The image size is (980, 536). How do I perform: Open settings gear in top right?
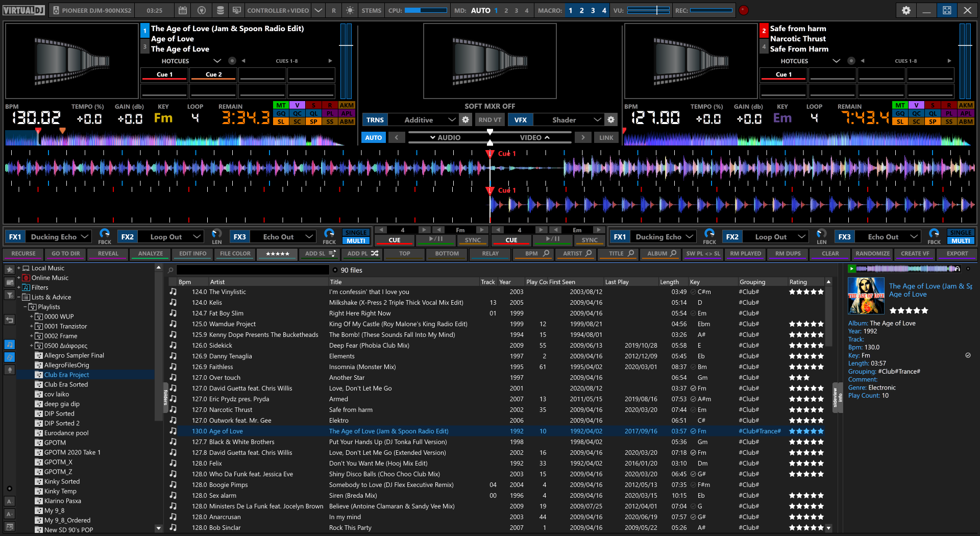pos(906,10)
